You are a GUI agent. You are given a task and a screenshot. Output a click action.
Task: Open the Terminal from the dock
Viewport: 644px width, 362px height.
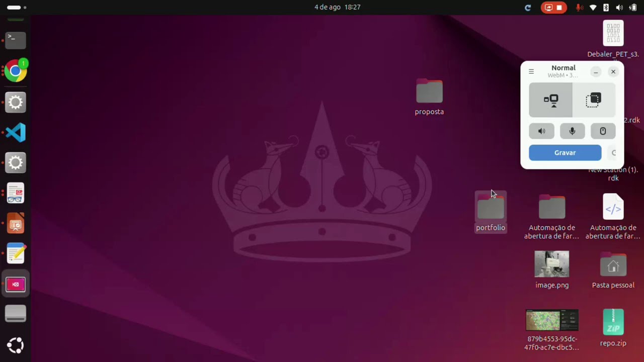tap(16, 40)
